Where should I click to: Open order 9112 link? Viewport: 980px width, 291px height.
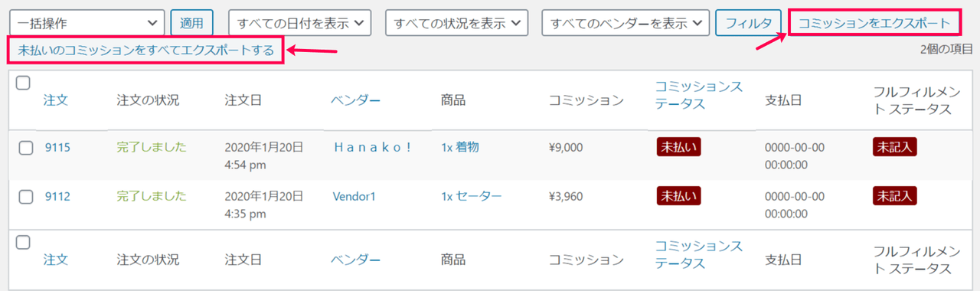tap(57, 196)
